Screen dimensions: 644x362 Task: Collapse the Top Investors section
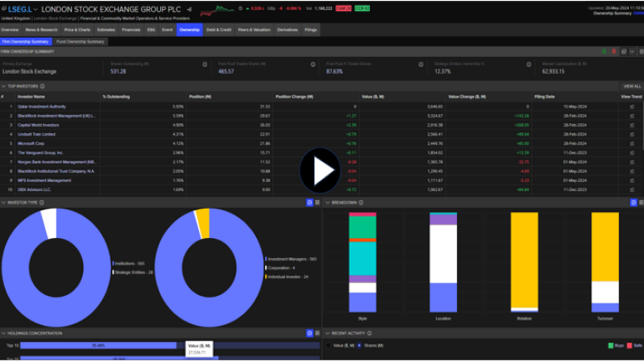[3, 86]
